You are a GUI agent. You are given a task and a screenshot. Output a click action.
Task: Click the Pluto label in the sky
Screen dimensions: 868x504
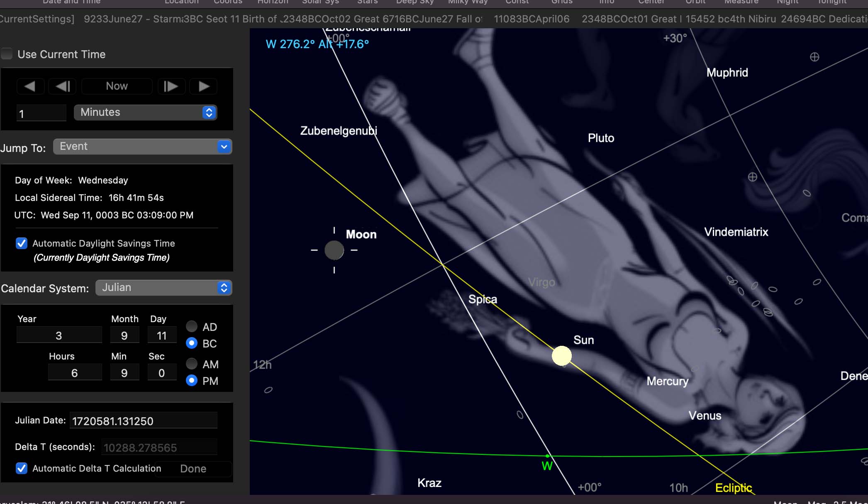click(601, 138)
